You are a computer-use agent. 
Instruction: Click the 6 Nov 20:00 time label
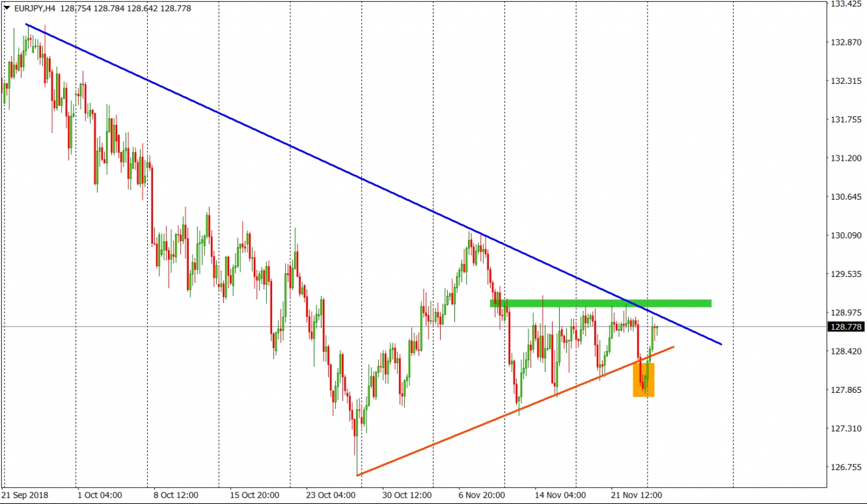coord(482,495)
